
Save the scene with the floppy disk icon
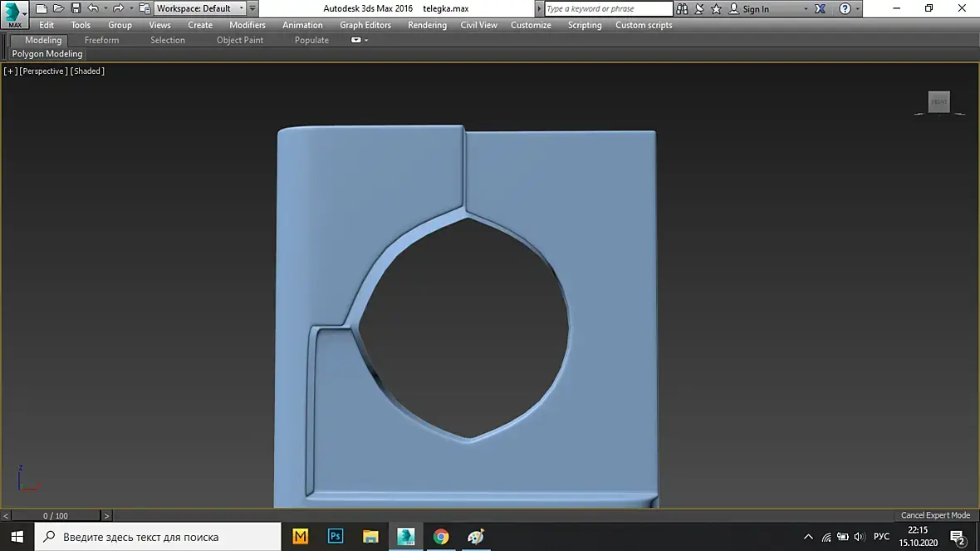point(76,8)
